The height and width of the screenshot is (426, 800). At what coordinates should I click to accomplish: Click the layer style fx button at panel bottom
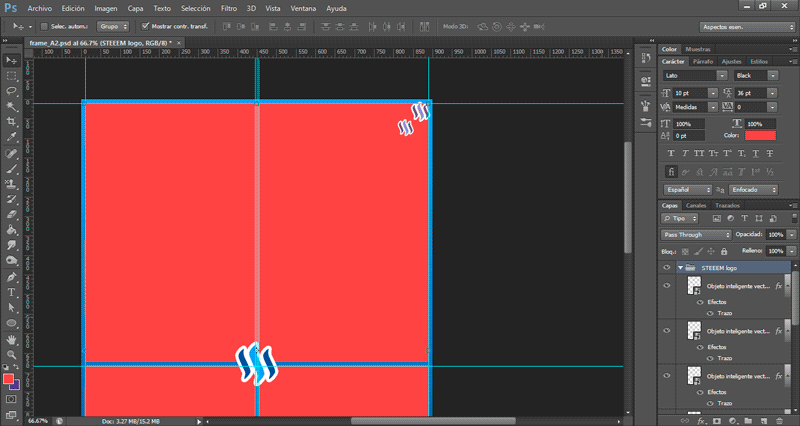702,421
